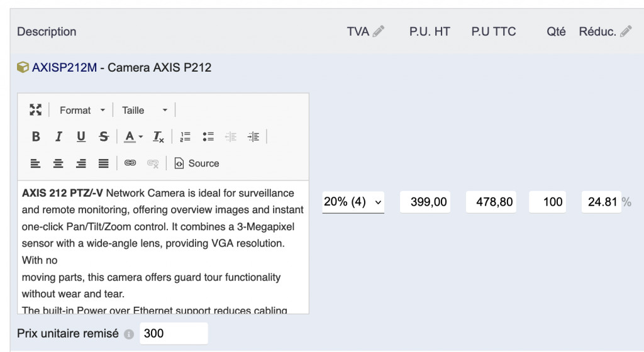
Task: Switch editor to Source view
Action: [x=197, y=163]
